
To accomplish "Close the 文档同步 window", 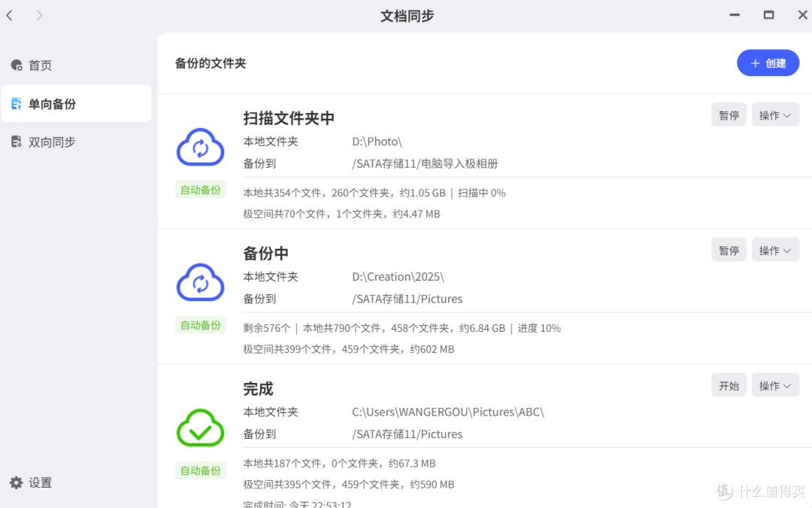I will click(802, 15).
